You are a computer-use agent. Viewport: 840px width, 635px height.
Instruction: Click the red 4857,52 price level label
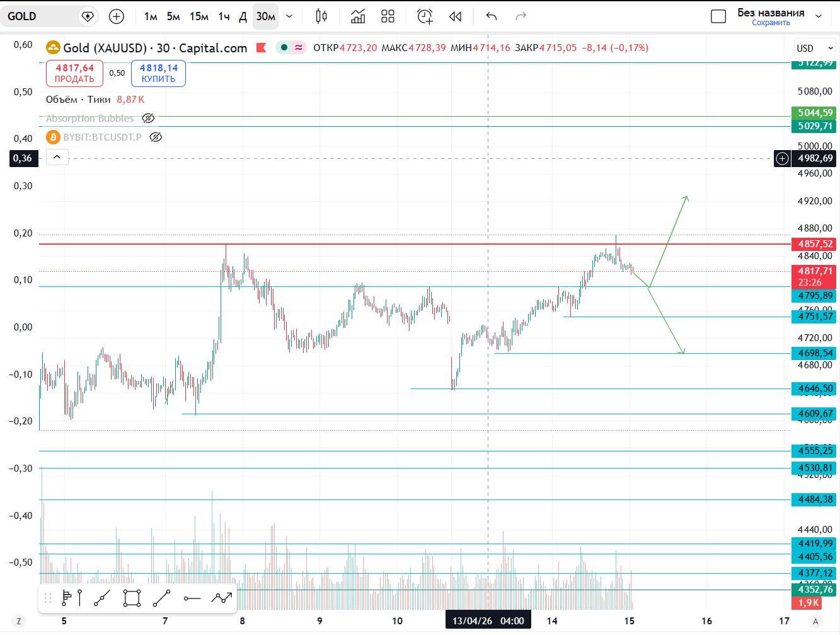[x=815, y=244]
